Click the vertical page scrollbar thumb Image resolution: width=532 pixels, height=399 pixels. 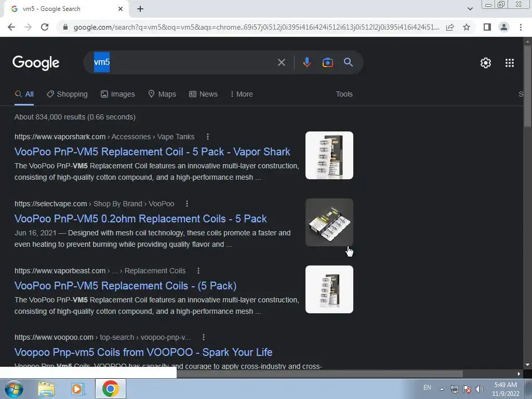[x=527, y=86]
